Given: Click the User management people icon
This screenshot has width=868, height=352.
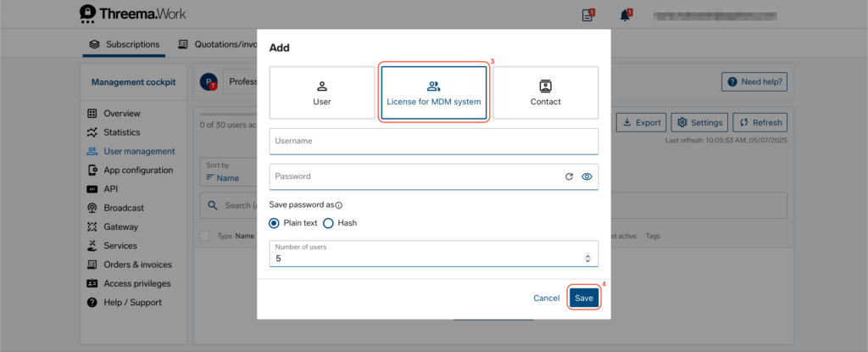Looking at the screenshot, I should point(92,151).
